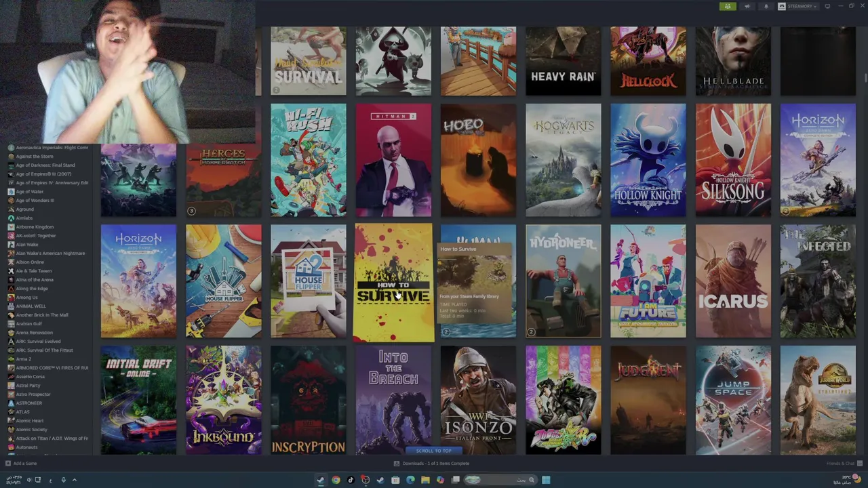Select Among Us in game list
The height and width of the screenshot is (488, 868).
click(26, 298)
